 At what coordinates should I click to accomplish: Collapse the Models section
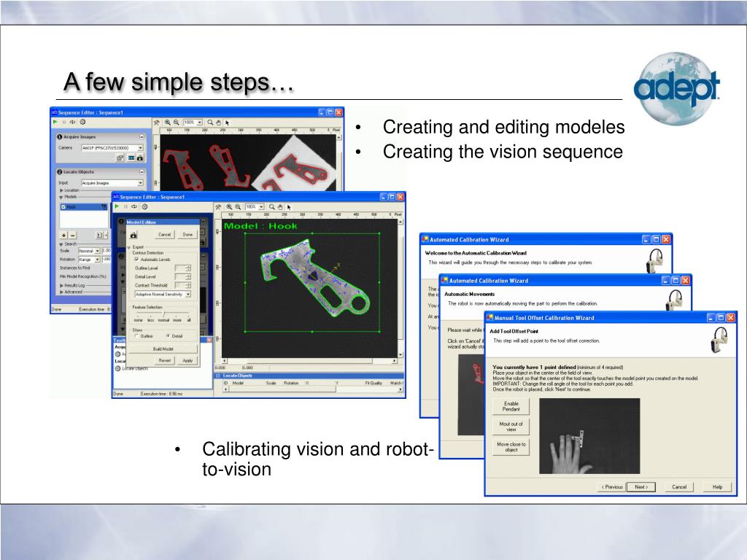[61, 197]
